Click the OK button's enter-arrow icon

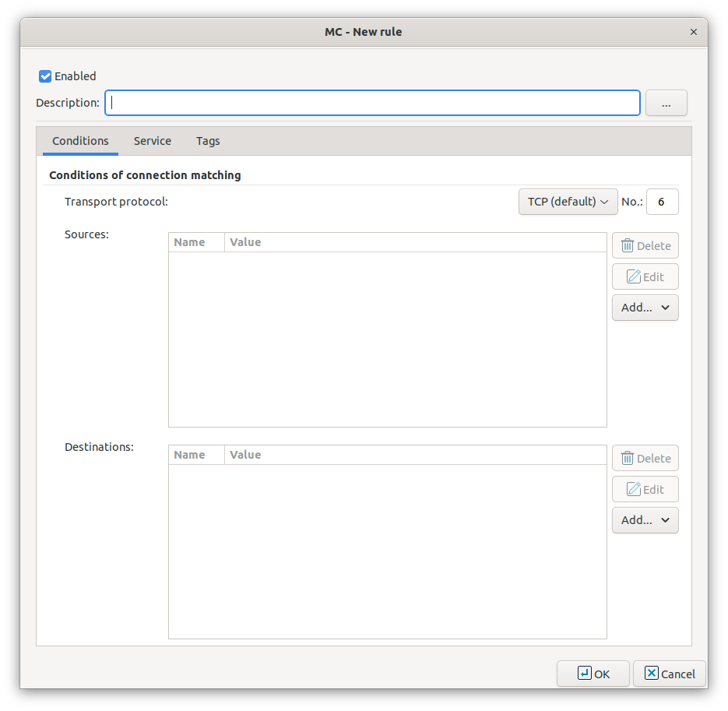coord(584,674)
